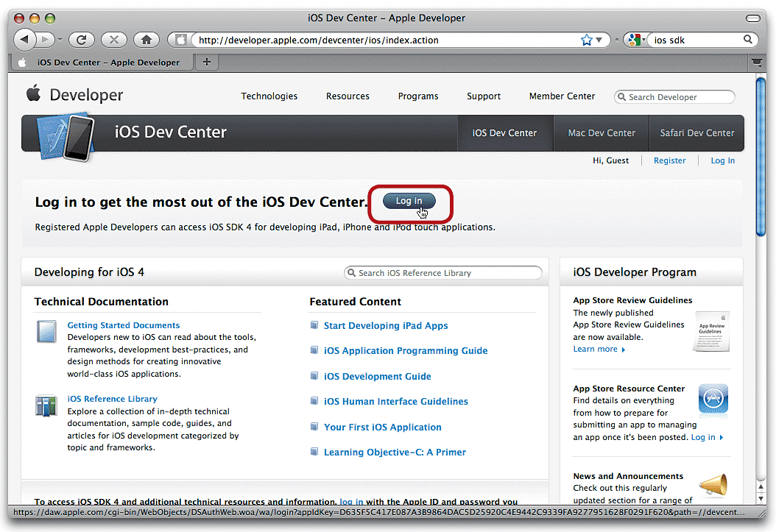
Task: Click the browser Forward arrow button
Action: tap(46, 40)
